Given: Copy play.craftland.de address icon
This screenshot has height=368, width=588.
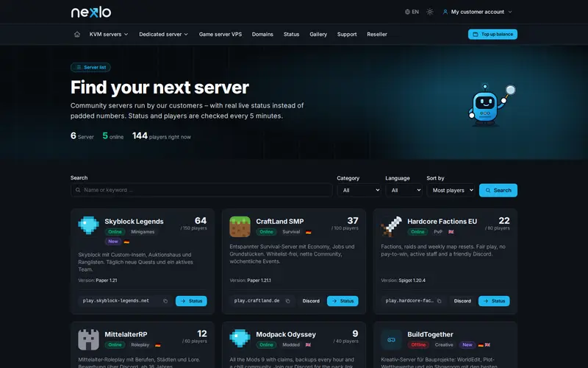Looking at the screenshot, I should pos(287,301).
